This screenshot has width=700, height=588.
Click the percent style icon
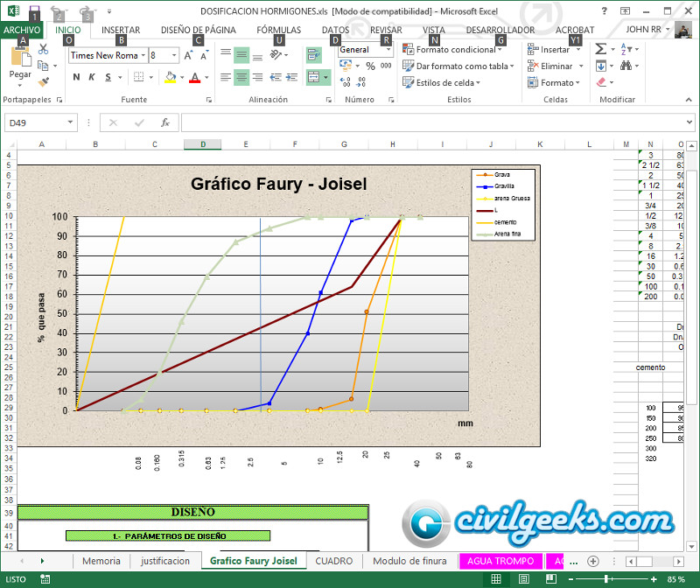click(369, 66)
